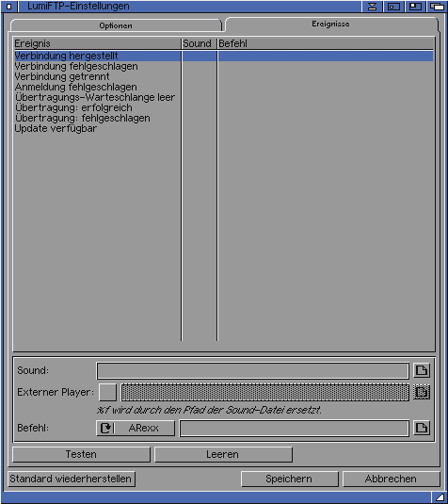448x504 pixels.
Task: Click the Befehl column header
Action: click(x=326, y=43)
